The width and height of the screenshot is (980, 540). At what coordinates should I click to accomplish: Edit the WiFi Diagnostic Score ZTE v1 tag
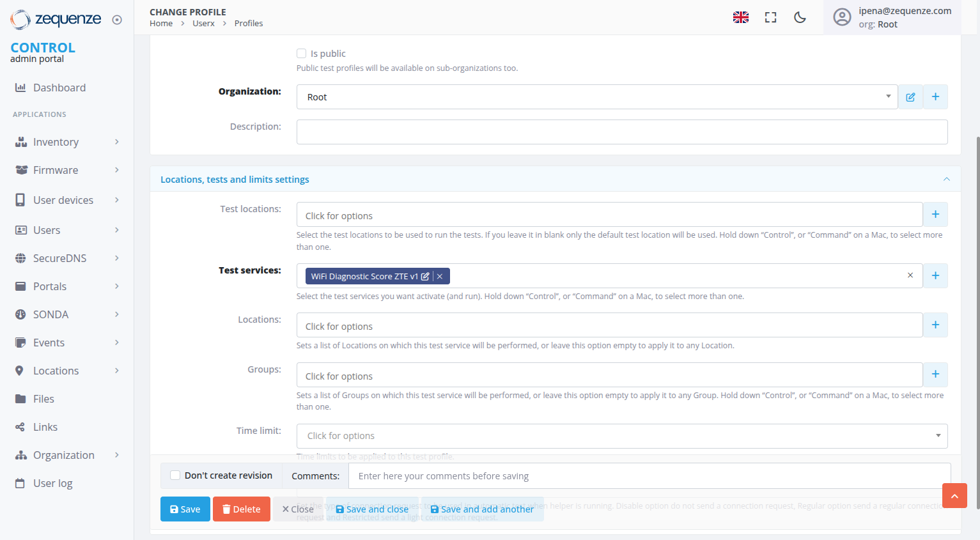click(424, 276)
